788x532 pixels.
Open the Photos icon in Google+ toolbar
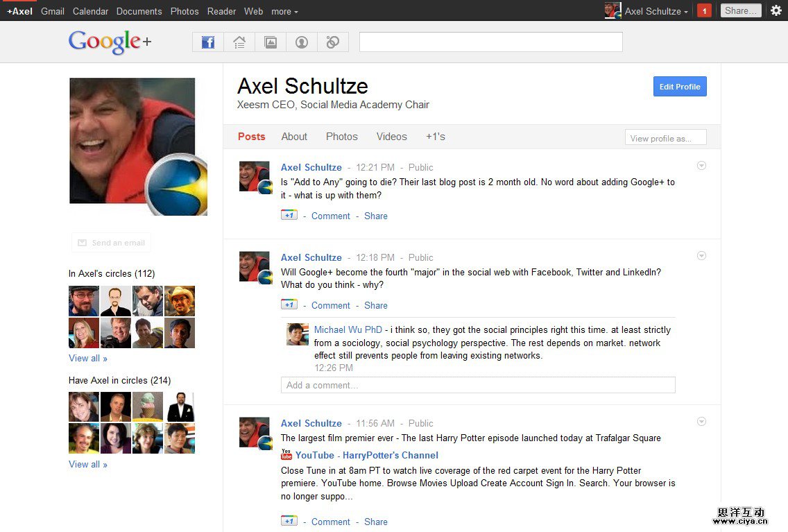(x=271, y=42)
